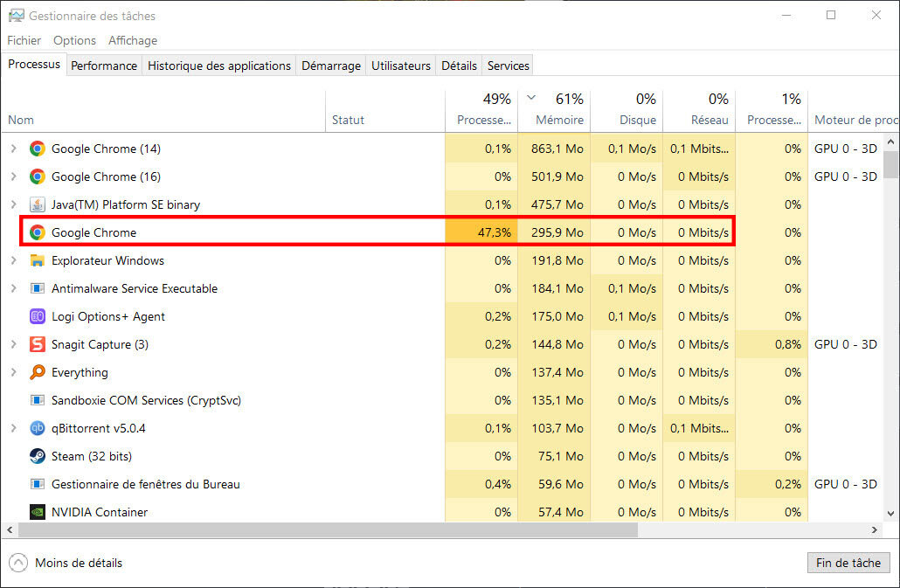Click the horizontal scrollbar left arrow
This screenshot has height=588, width=900.
coord(10,530)
